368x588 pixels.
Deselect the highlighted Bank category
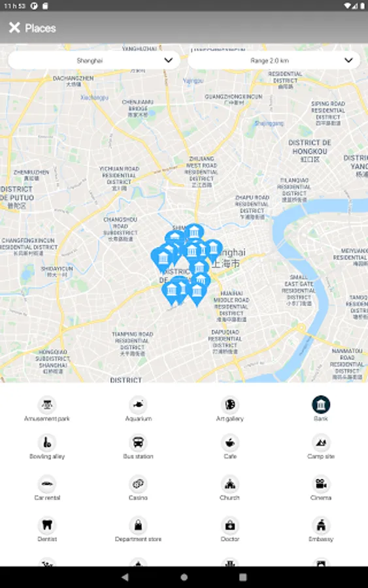(321, 405)
